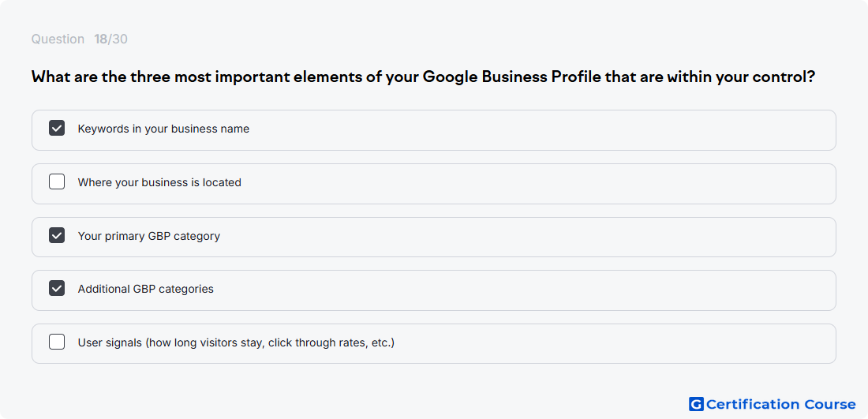The image size is (868, 419).
Task: Click the 18/30 question counter
Action: [110, 39]
